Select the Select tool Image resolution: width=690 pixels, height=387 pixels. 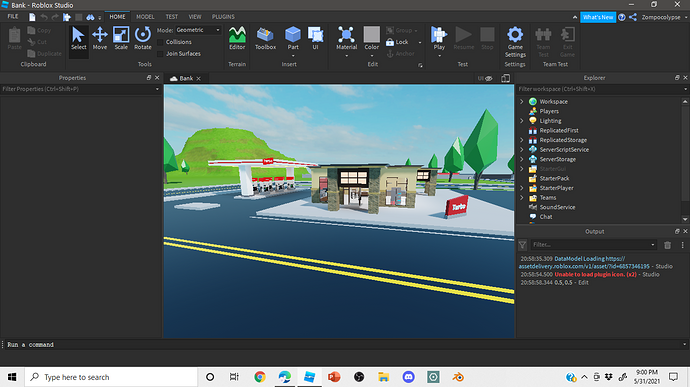click(x=79, y=39)
